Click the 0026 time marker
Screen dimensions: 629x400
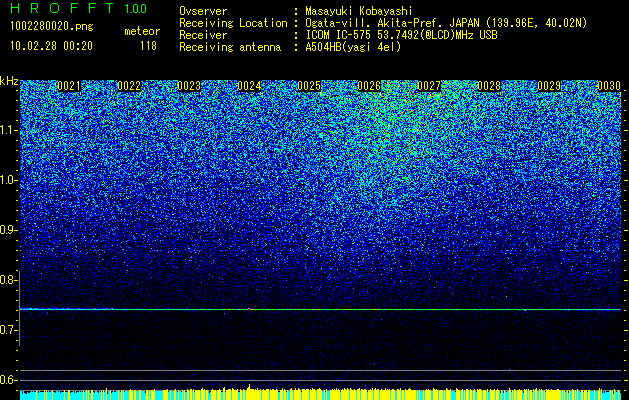coord(369,86)
